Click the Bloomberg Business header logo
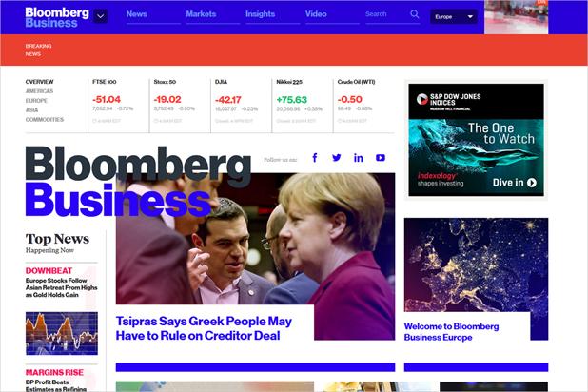The width and height of the screenshot is (588, 392). (x=57, y=17)
